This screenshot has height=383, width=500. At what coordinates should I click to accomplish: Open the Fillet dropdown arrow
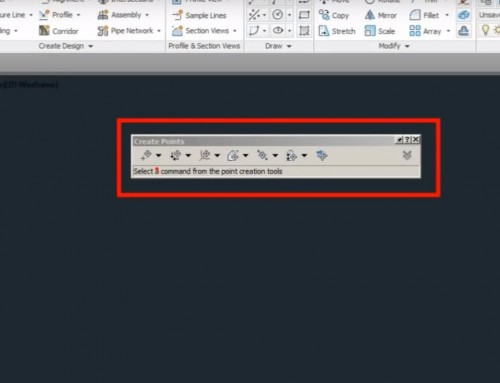[447, 15]
